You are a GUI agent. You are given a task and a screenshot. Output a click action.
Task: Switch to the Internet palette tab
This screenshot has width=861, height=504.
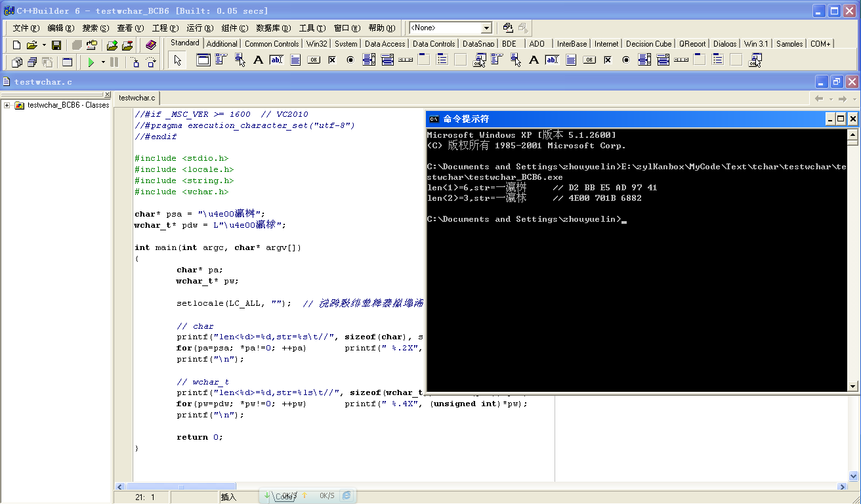click(x=606, y=44)
